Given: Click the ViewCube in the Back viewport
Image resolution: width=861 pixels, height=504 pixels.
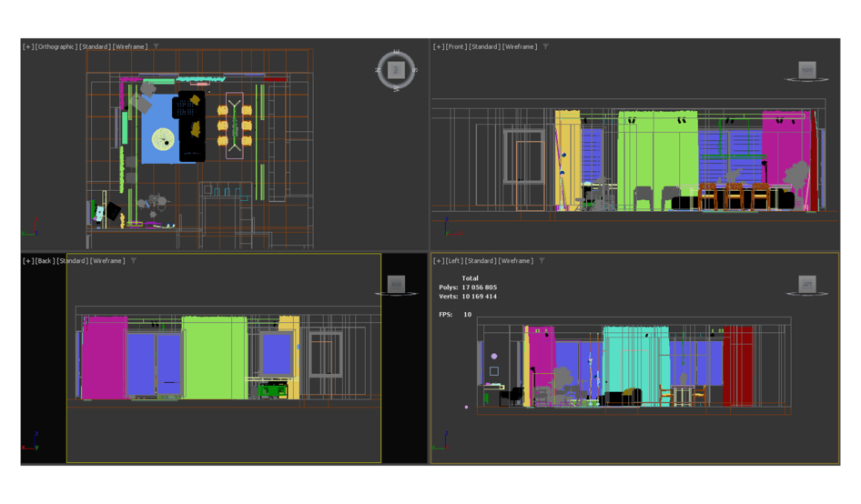Looking at the screenshot, I should (396, 284).
